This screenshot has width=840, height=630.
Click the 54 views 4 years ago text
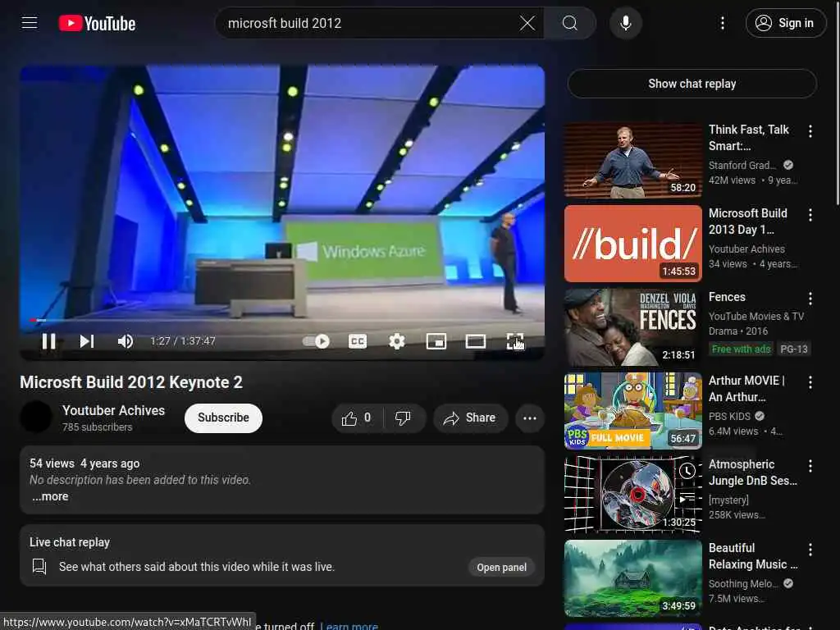click(x=84, y=463)
